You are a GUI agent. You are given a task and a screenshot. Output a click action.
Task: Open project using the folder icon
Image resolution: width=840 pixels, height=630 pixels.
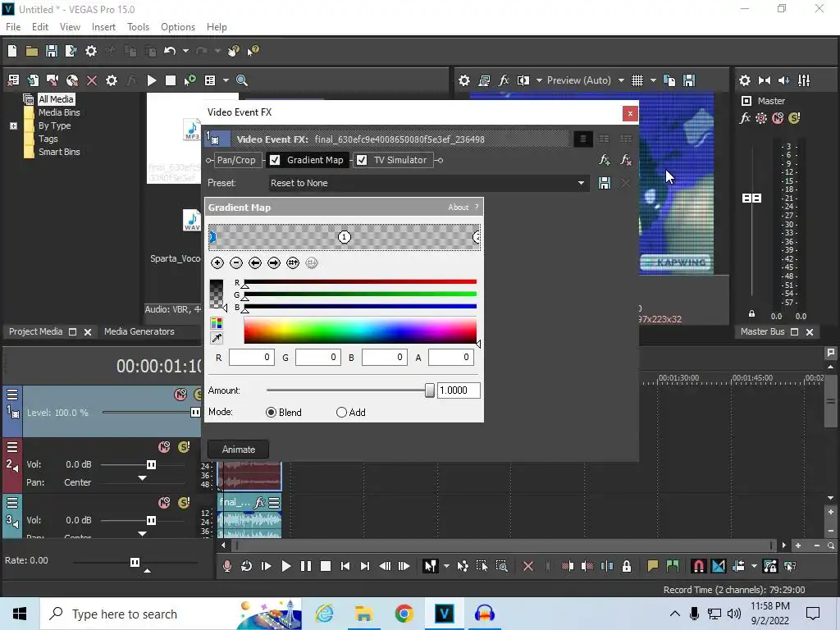pyautogui.click(x=32, y=51)
